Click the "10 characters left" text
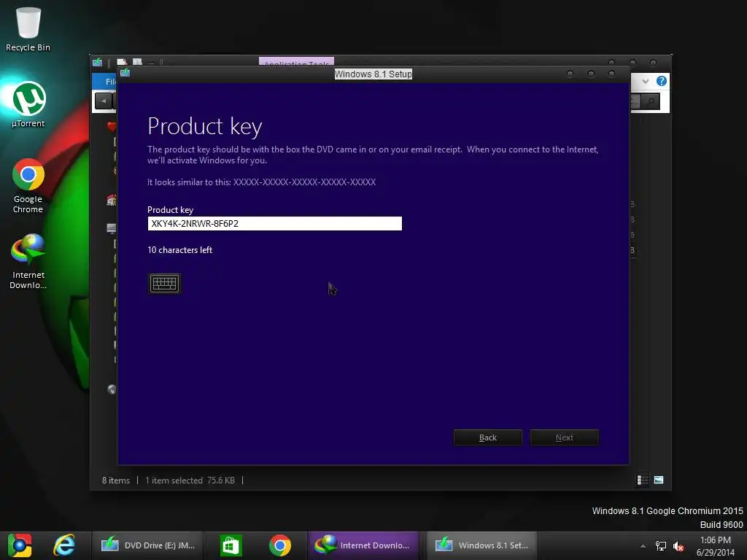747x560 pixels. [x=179, y=250]
